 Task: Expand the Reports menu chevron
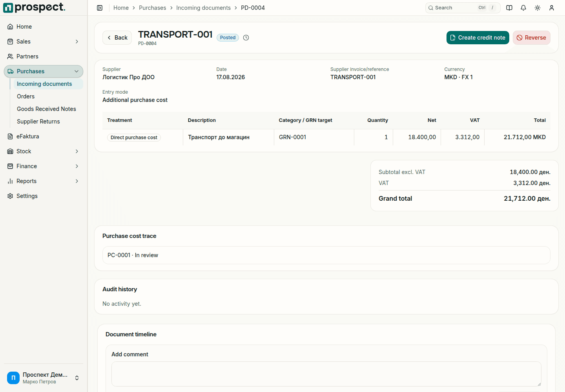tap(77, 181)
